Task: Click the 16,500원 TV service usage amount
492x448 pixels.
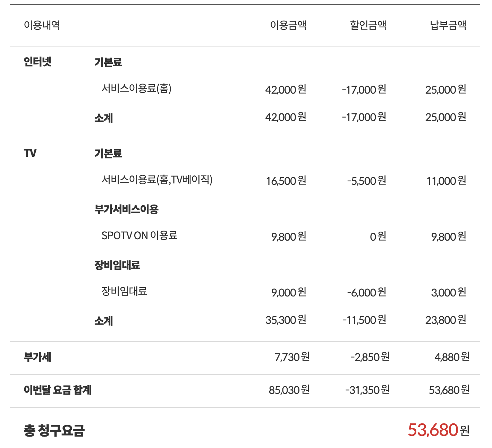Action: [x=286, y=181]
